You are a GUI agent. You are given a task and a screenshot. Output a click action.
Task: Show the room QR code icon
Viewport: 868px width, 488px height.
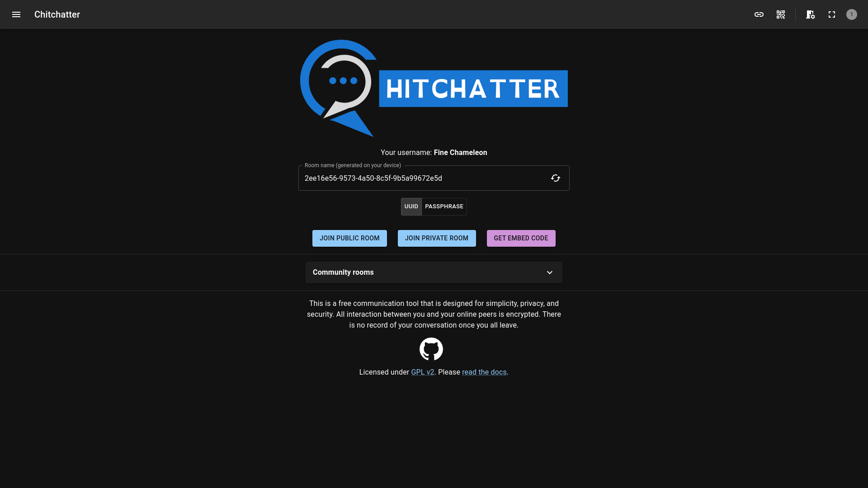(781, 14)
